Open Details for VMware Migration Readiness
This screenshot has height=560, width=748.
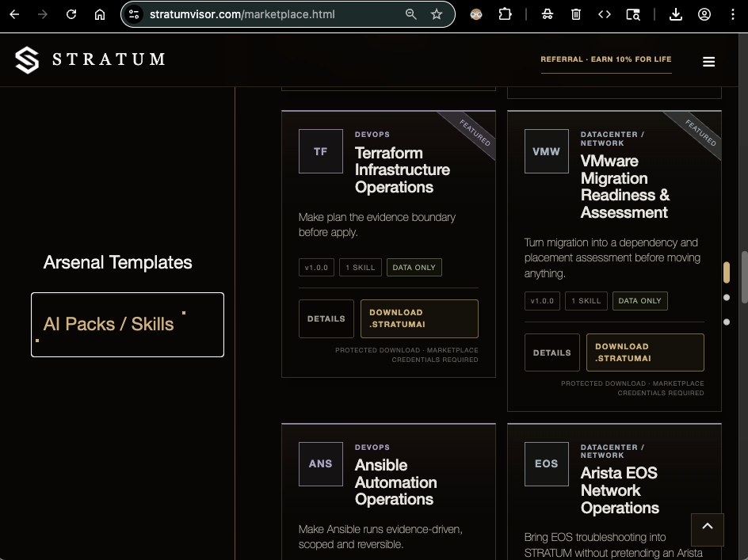pyautogui.click(x=552, y=352)
